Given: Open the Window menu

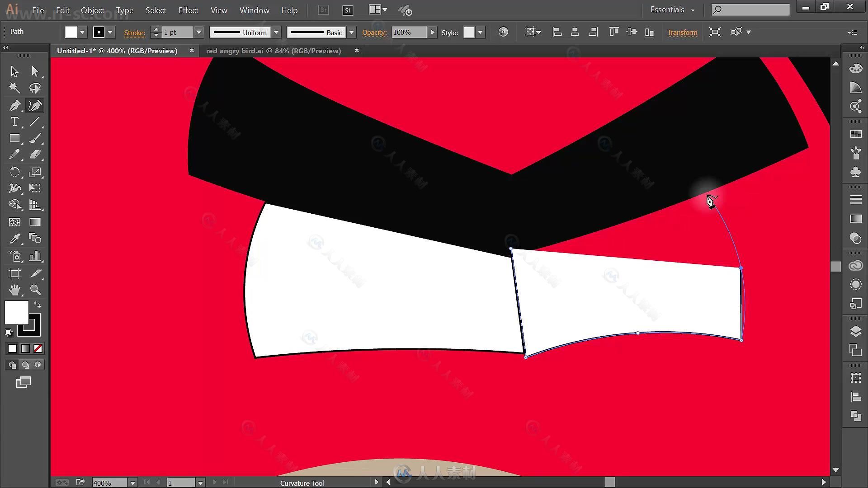Looking at the screenshot, I should (x=254, y=10).
